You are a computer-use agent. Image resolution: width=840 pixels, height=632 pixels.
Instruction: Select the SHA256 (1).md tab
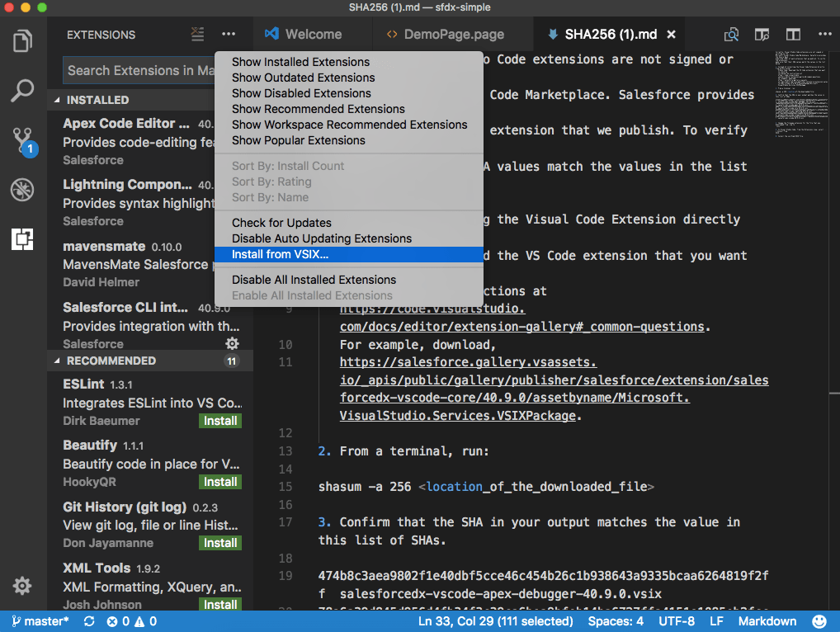tap(610, 35)
